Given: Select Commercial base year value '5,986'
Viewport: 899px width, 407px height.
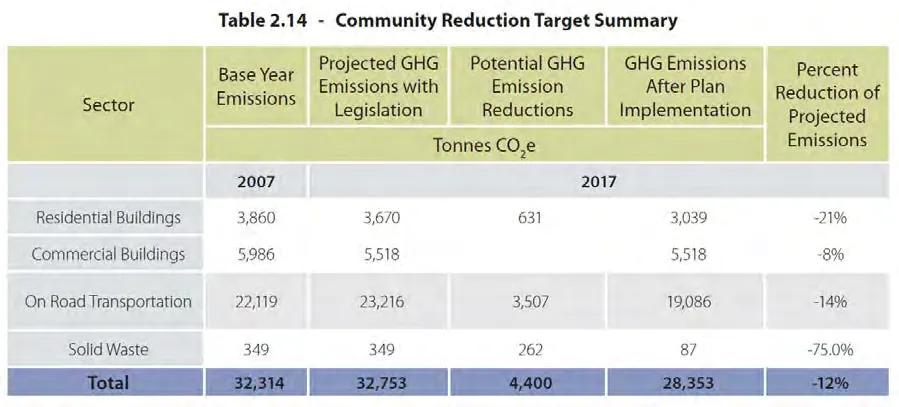Looking at the screenshot, I should (256, 254).
